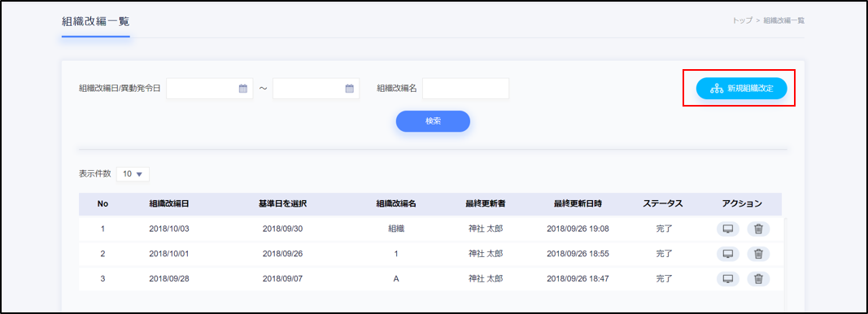Screen dimensions: 868x314
Task: Delete row 1 with trash icon
Action: coord(758,229)
